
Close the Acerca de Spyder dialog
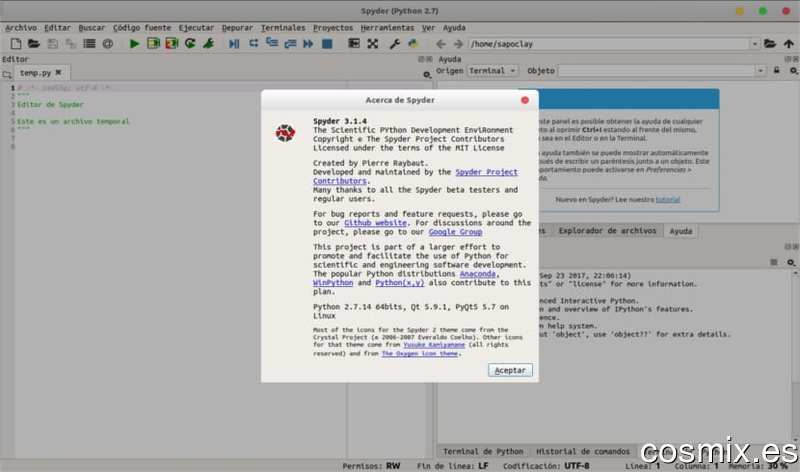[524, 100]
